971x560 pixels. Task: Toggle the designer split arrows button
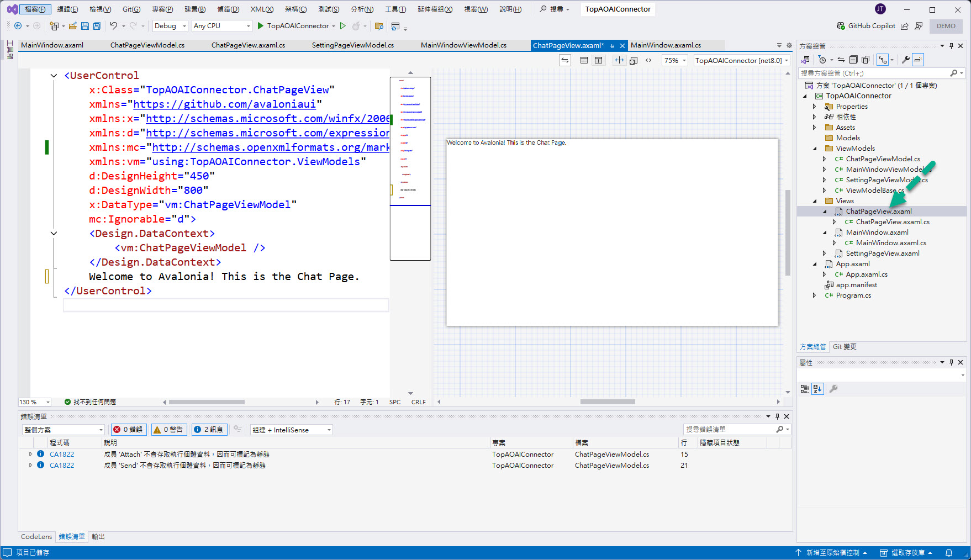(x=619, y=60)
